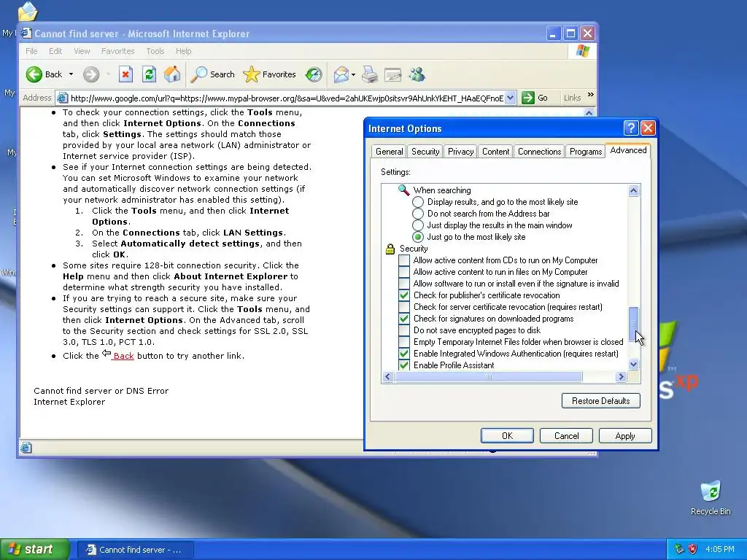Click the page icon in address bar
This screenshot has width=747, height=560.
pyautogui.click(x=62, y=98)
